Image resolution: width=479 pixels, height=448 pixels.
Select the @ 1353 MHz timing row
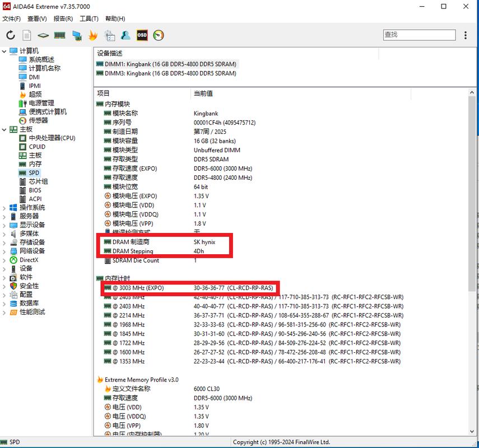click(x=252, y=361)
